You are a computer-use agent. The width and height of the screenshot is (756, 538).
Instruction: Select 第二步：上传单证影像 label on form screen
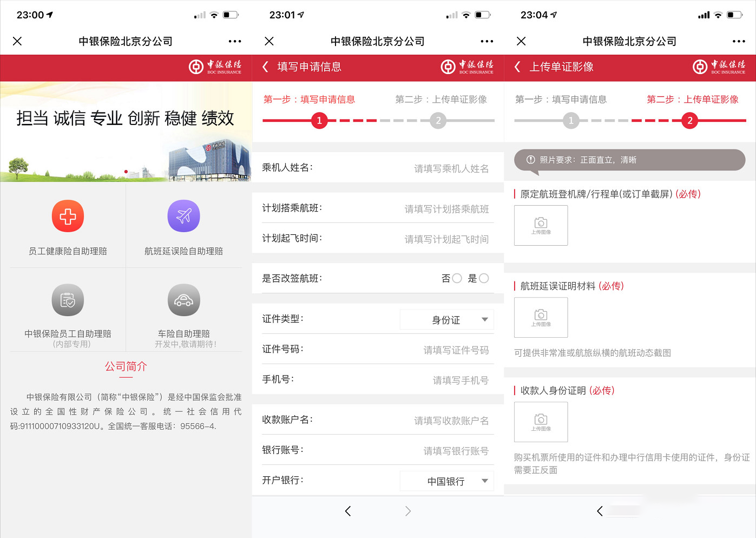click(x=441, y=99)
